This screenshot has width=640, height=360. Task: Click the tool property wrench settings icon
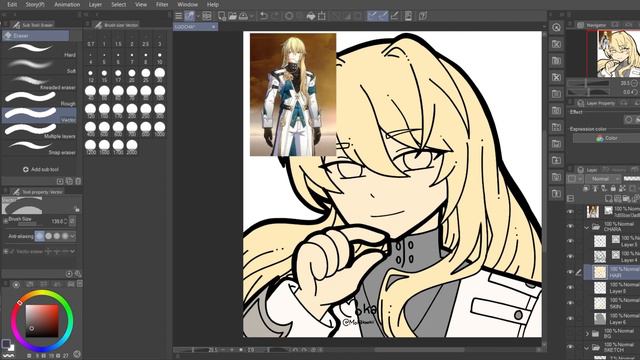78,273
